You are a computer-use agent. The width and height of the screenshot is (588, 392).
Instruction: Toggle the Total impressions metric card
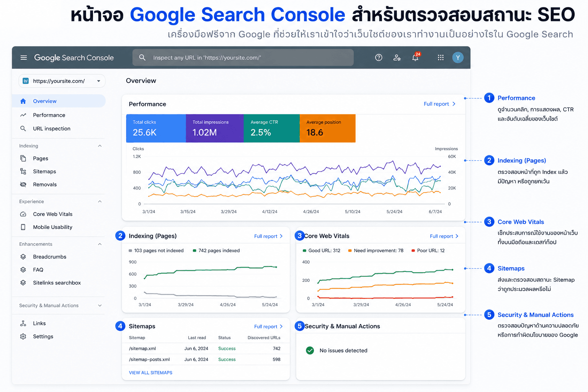[x=215, y=128]
